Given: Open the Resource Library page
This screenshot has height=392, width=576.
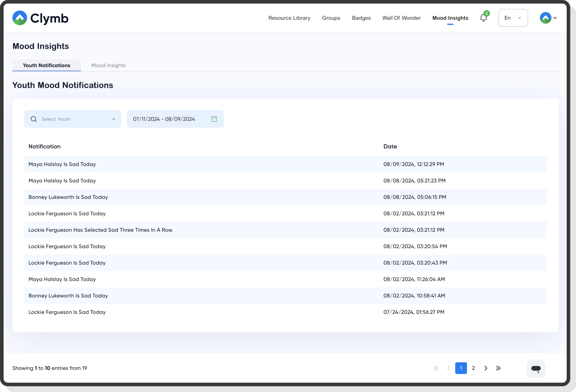Looking at the screenshot, I should [289, 18].
